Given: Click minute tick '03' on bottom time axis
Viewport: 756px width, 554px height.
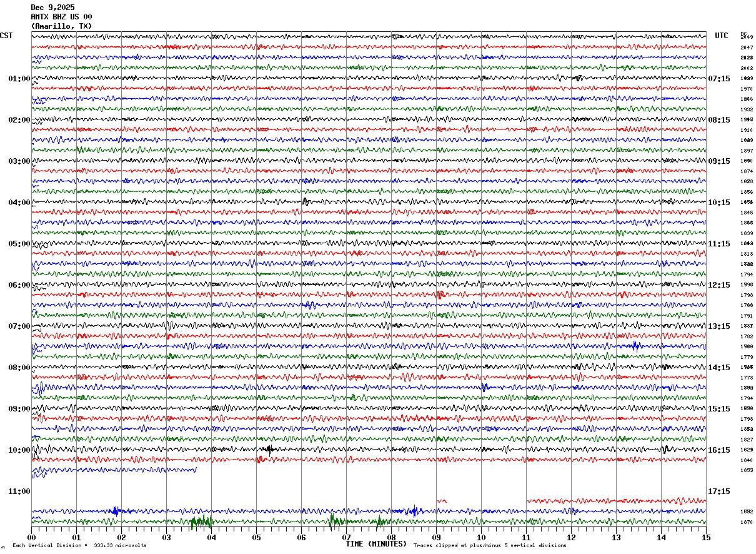Looking at the screenshot, I should pyautogui.click(x=166, y=537).
